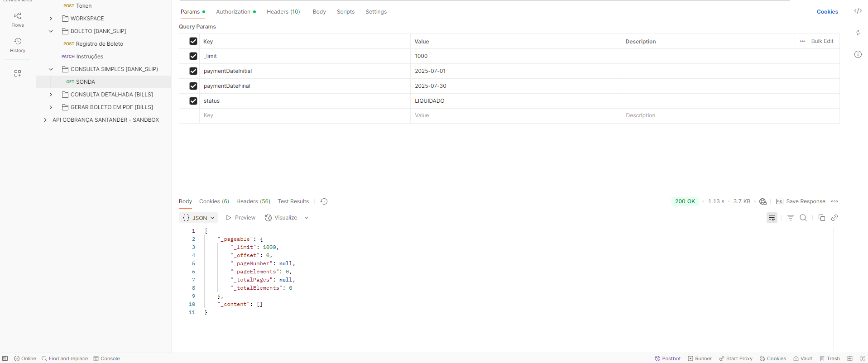868x363 pixels.
Task: Open the Test Results tab
Action: (293, 201)
